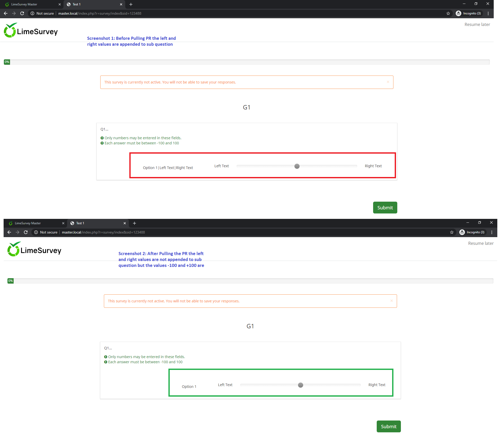Click the lower 'Resume later' link
504x448 pixels.
(481, 243)
